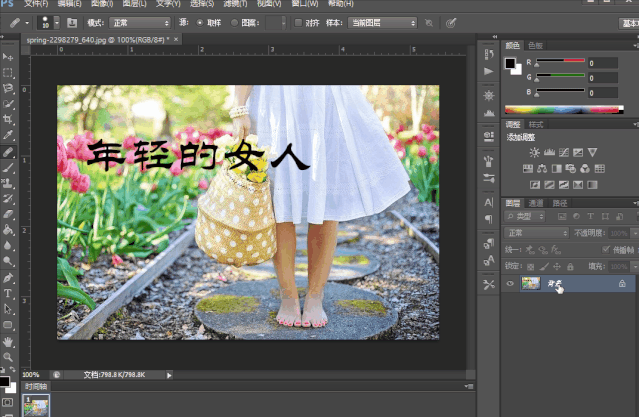
Task: Select the Rectangular Marquee tool
Action: coord(8,73)
